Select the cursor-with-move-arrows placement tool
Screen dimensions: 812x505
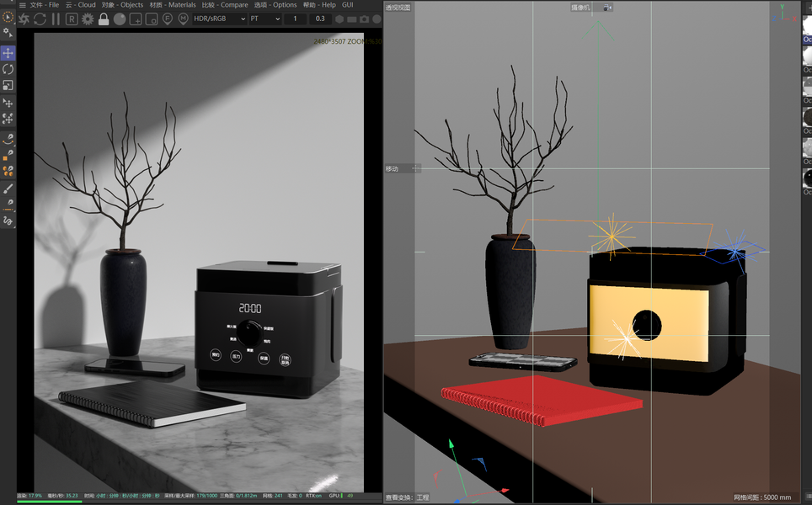pyautogui.click(x=8, y=103)
